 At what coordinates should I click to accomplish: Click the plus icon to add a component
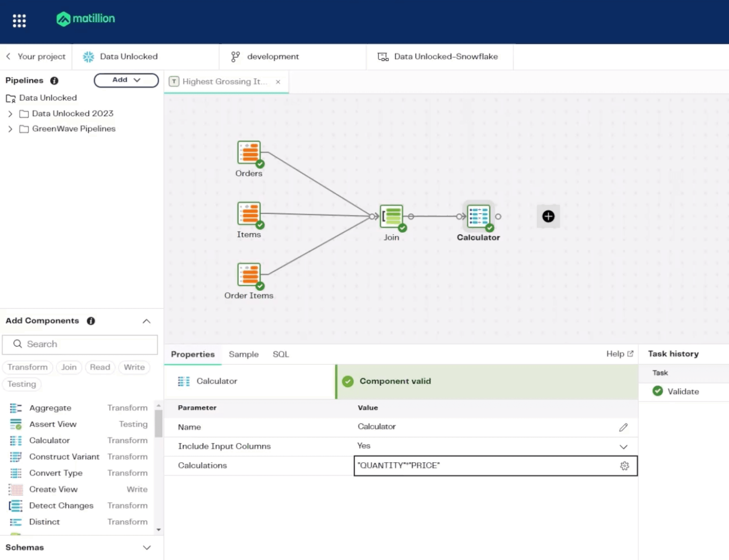[548, 216]
